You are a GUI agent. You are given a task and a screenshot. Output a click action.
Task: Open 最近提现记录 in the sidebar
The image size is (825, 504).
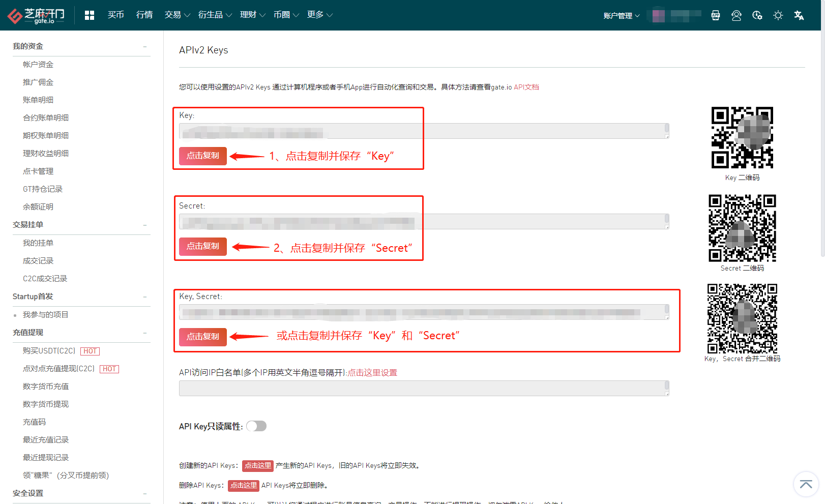click(x=46, y=458)
